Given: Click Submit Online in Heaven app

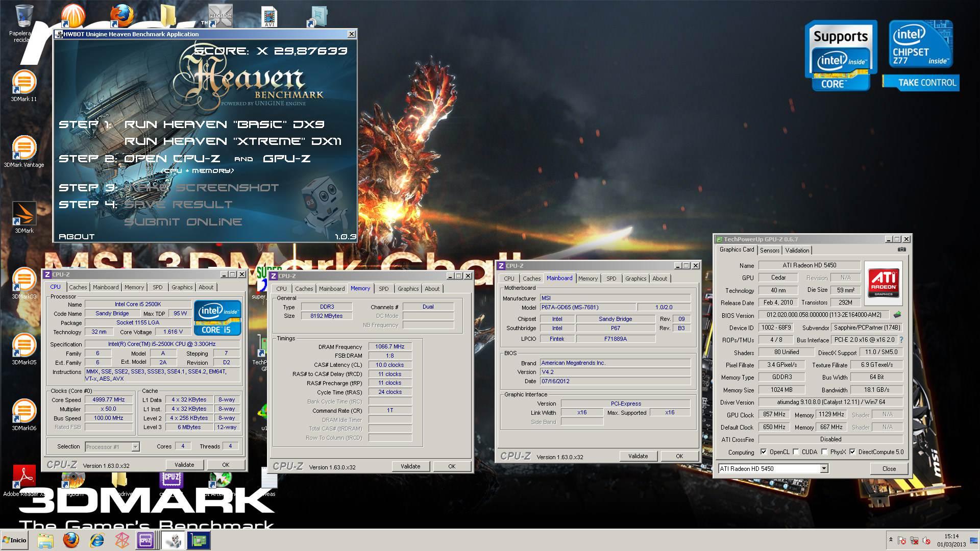Looking at the screenshot, I should (183, 222).
